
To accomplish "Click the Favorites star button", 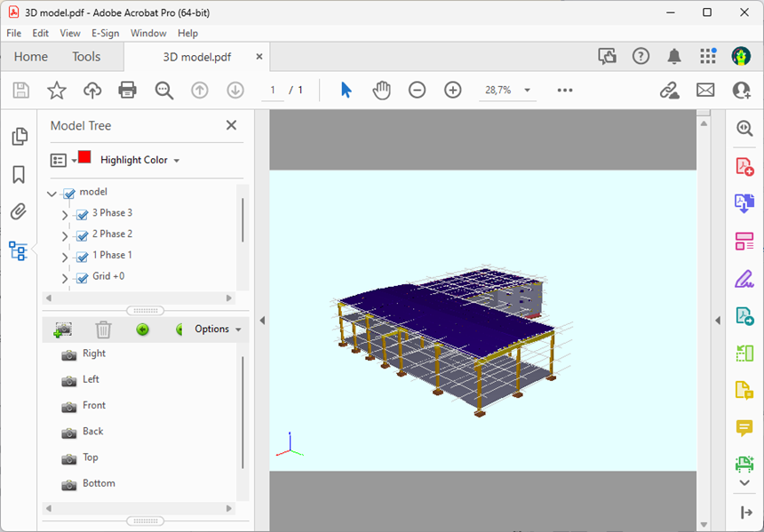I will point(56,90).
